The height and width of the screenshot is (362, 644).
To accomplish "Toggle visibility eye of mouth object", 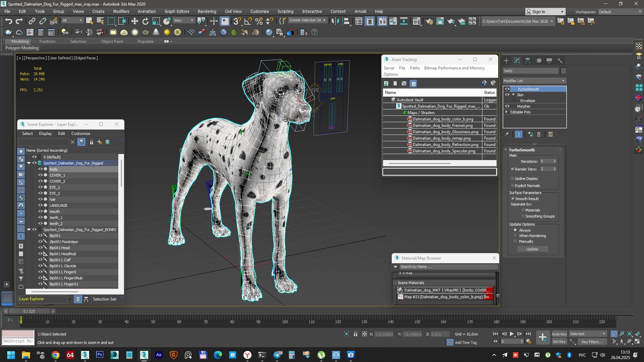I will [40, 211].
